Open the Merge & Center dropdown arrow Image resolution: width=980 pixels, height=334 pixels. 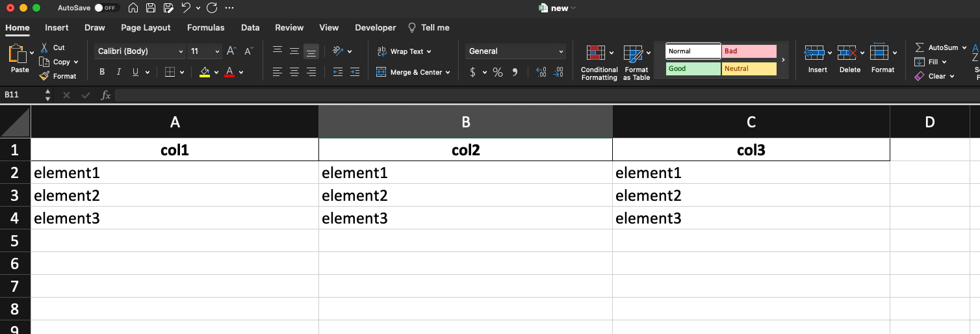(448, 73)
